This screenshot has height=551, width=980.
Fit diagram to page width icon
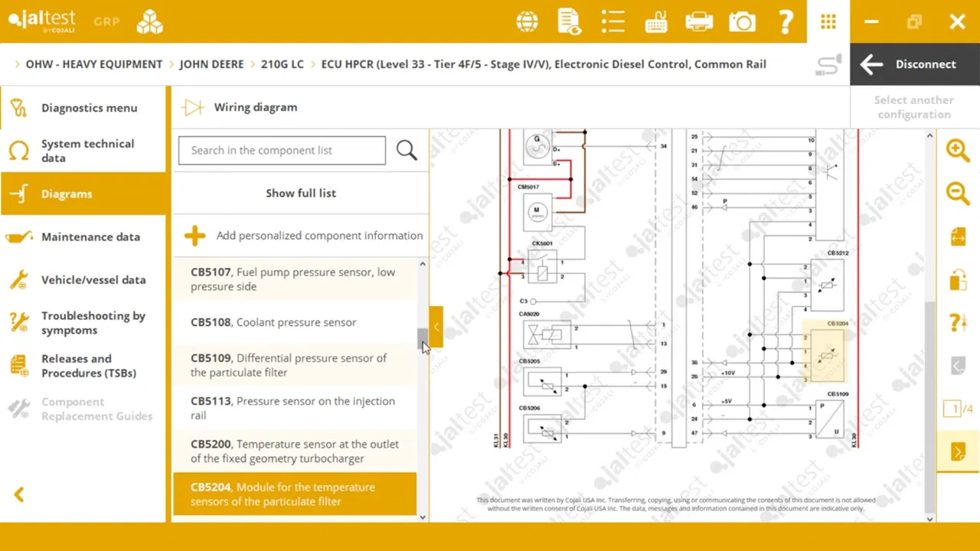(958, 236)
